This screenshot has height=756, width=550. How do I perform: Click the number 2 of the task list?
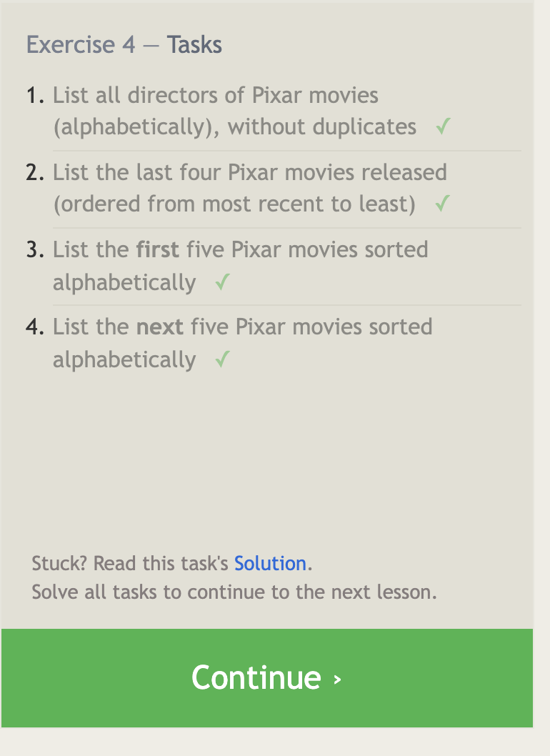[36, 173]
